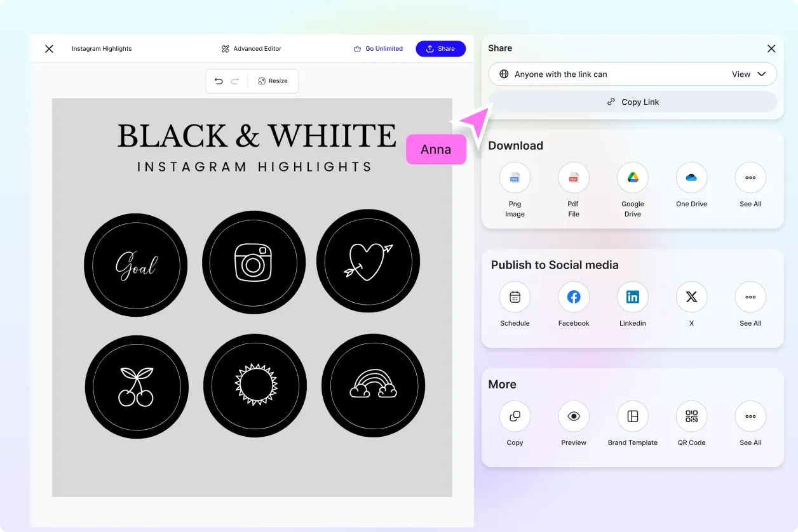Viewport: 798px width, 532px height.
Task: Click the globe icon beside Anyone with the link
Action: 504,74
